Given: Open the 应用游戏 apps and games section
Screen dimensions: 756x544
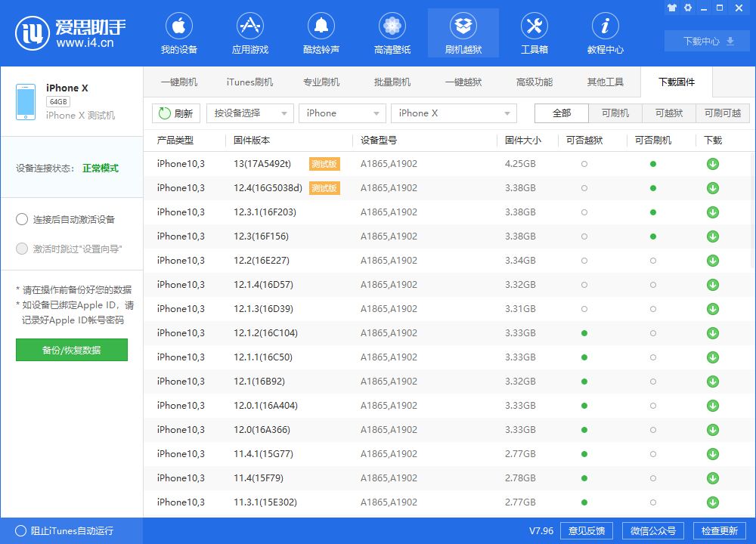Looking at the screenshot, I should (x=249, y=35).
